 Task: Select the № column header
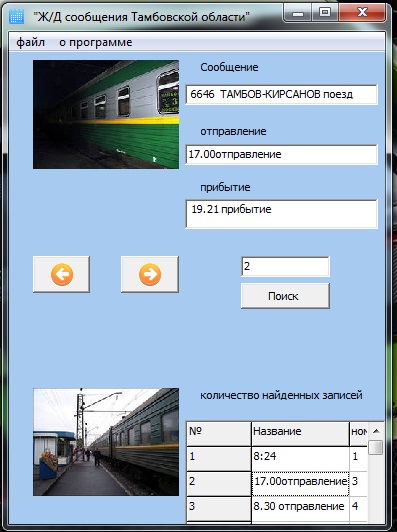(219, 434)
